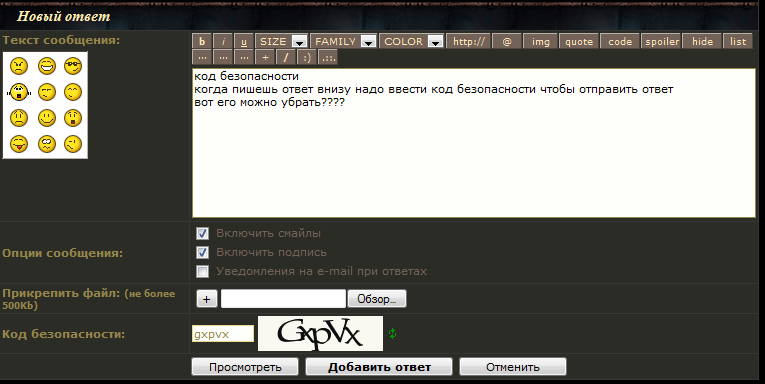The height and width of the screenshot is (384, 765).
Task: Insert the happy smiley with closed arched eyes
Action: click(73, 92)
